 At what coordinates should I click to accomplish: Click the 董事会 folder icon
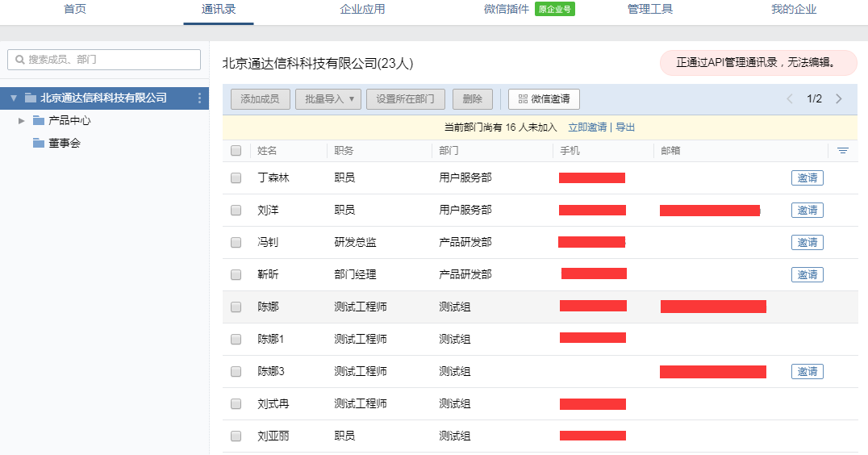(39, 144)
